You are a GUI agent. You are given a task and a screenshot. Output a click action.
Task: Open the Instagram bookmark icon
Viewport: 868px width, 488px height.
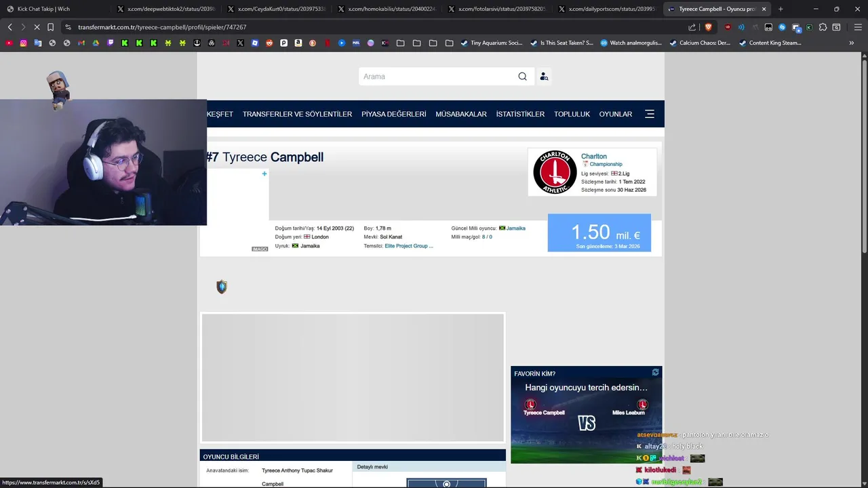pos(23,43)
